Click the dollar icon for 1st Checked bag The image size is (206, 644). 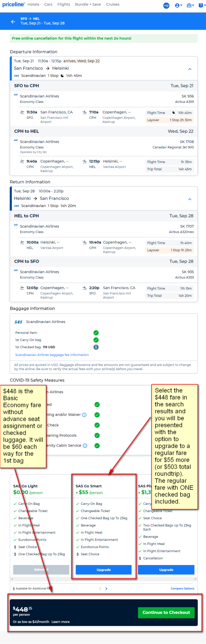96,347
